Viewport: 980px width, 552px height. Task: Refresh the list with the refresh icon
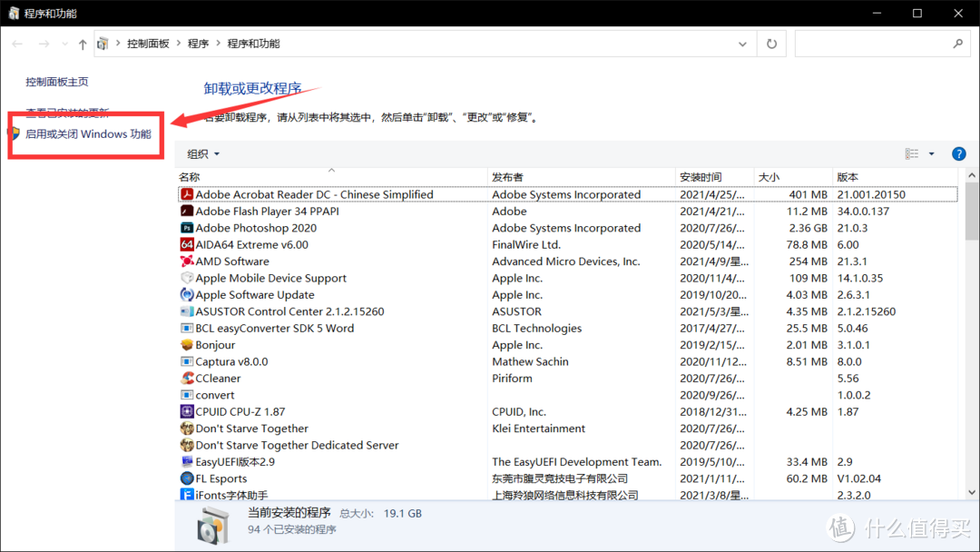click(770, 43)
